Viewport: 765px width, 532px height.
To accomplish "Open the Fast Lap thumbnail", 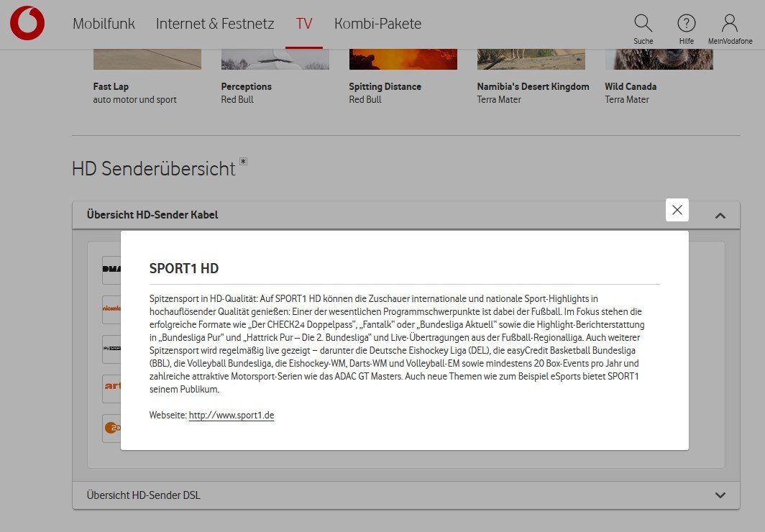I will point(147,59).
